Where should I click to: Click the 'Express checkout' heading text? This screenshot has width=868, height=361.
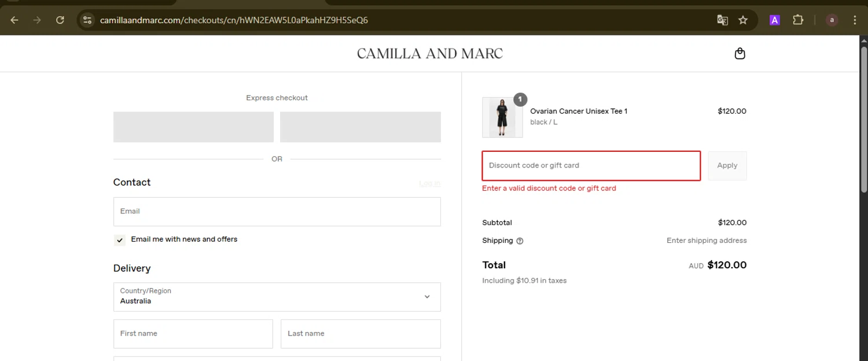coord(277,98)
